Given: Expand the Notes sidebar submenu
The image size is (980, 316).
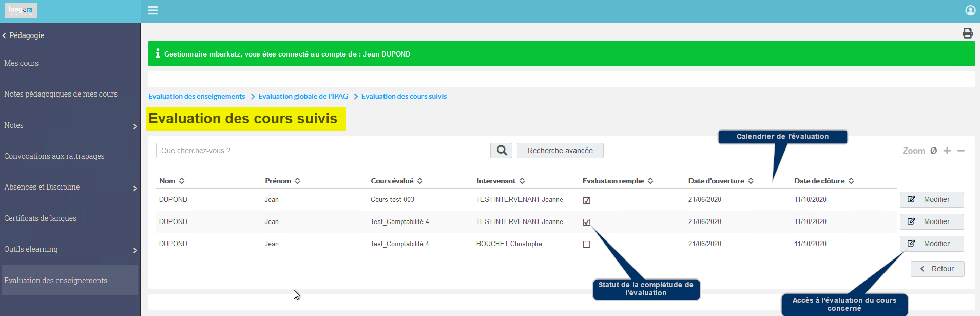Looking at the screenshot, I should (135, 126).
